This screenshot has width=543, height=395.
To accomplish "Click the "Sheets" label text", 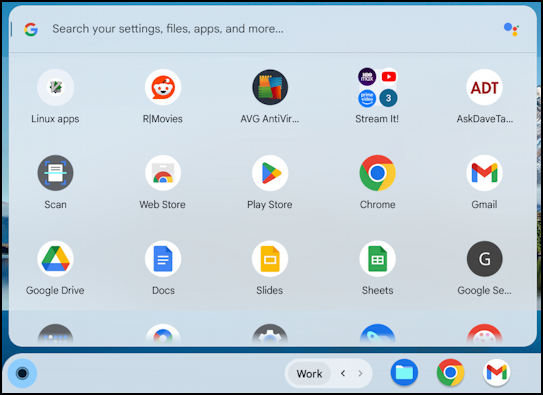I will [377, 290].
